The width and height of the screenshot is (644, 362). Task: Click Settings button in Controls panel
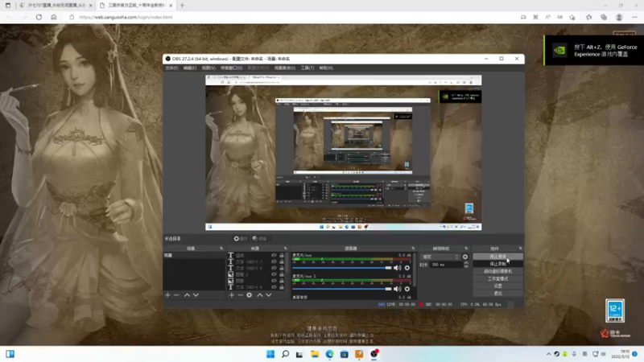click(497, 286)
